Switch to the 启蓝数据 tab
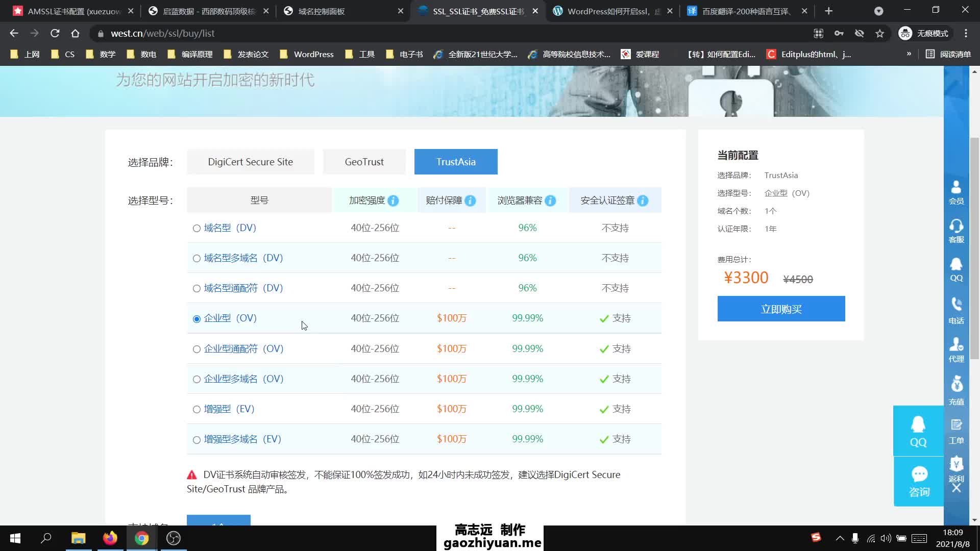 coord(208,11)
